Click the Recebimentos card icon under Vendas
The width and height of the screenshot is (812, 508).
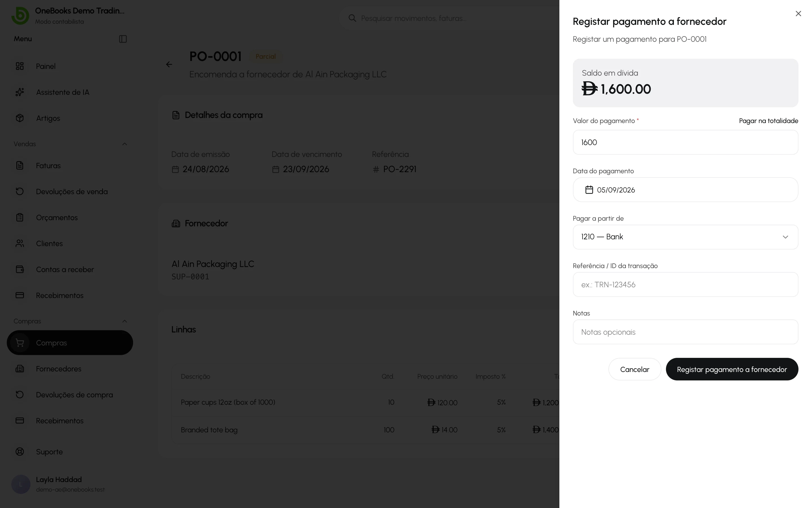(20, 295)
